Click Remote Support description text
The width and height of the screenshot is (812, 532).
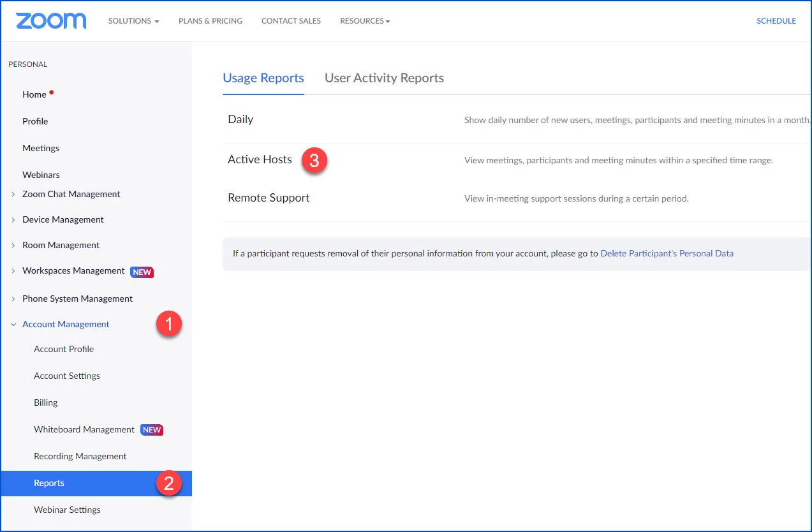point(577,198)
